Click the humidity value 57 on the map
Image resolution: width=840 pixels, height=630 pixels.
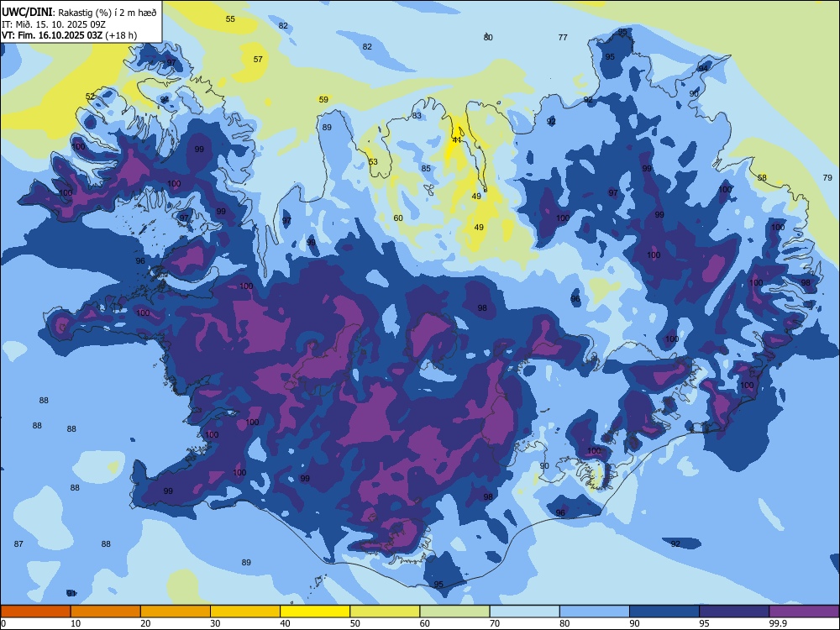tap(258, 59)
